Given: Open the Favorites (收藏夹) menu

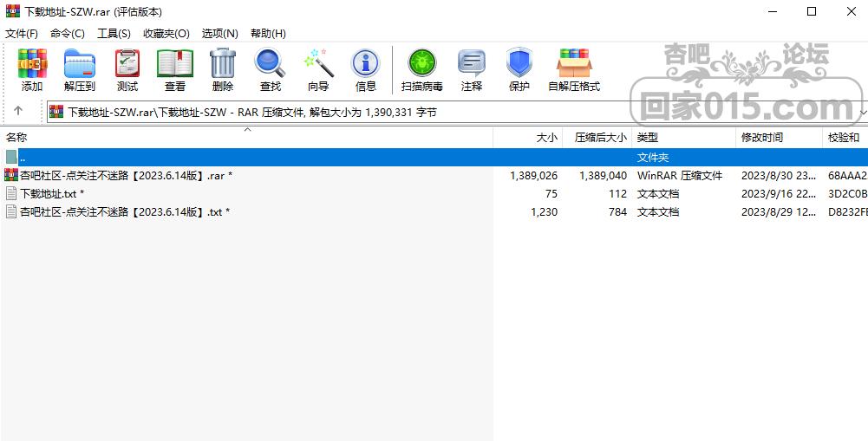Looking at the screenshot, I should [x=166, y=33].
